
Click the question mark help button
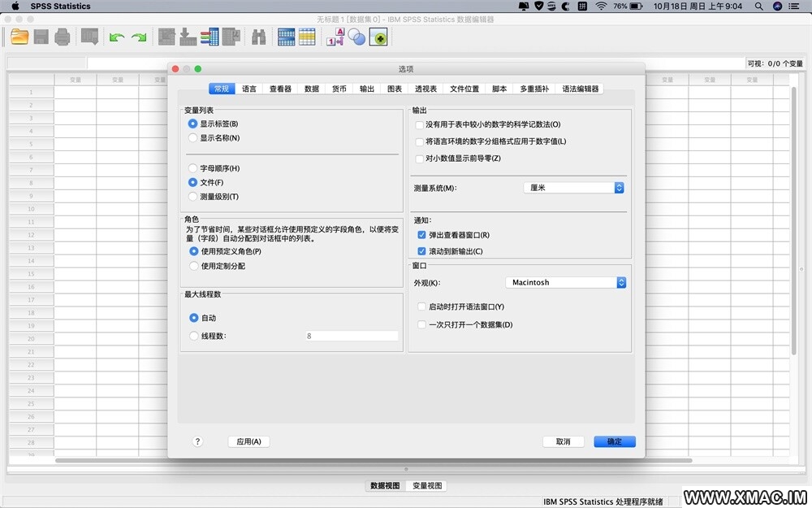tap(197, 441)
